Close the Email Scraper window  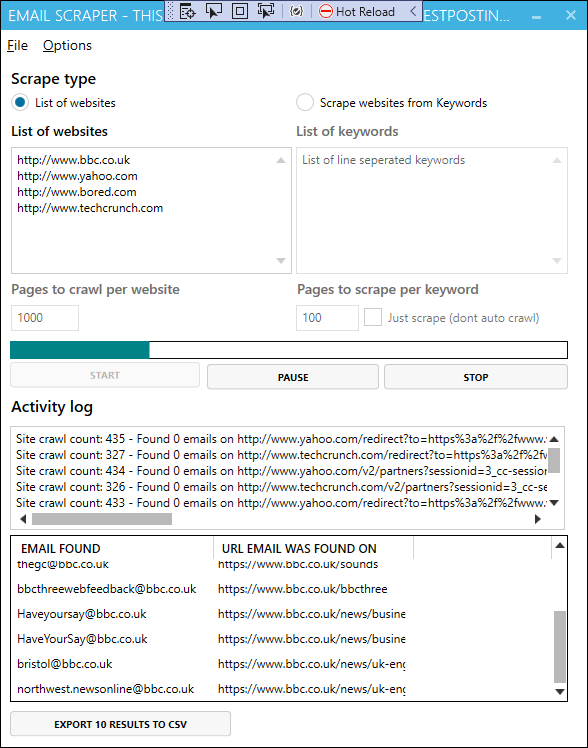(x=571, y=15)
